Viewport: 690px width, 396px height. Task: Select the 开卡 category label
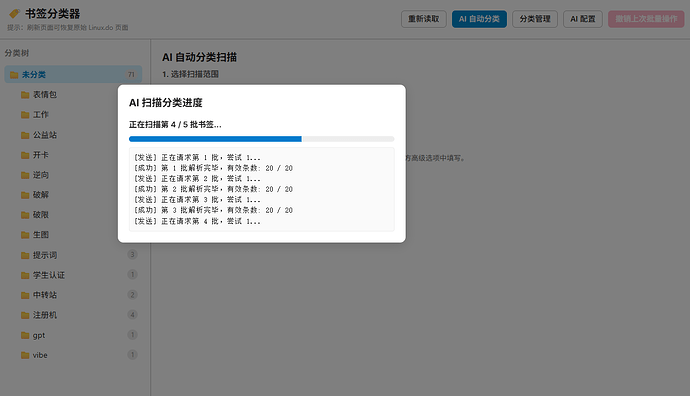click(41, 155)
